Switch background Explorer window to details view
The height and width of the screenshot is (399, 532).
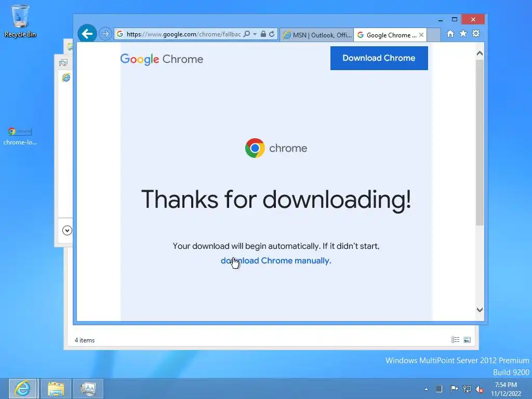point(455,340)
